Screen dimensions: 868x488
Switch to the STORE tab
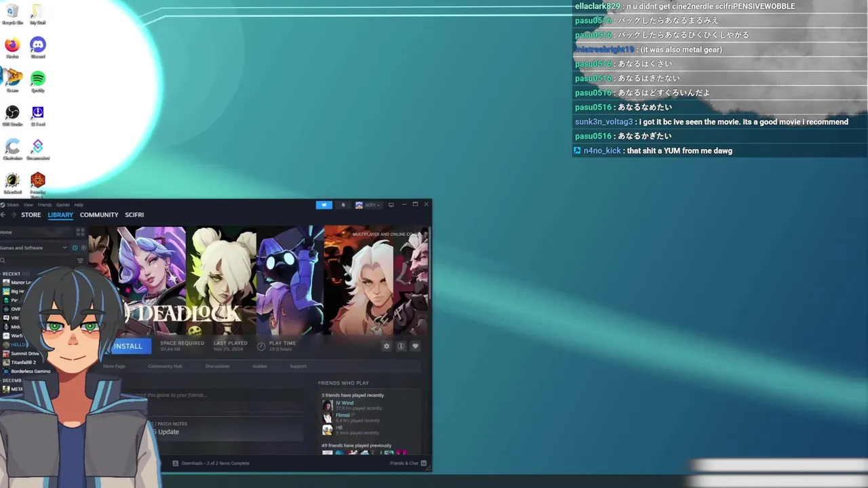point(31,215)
